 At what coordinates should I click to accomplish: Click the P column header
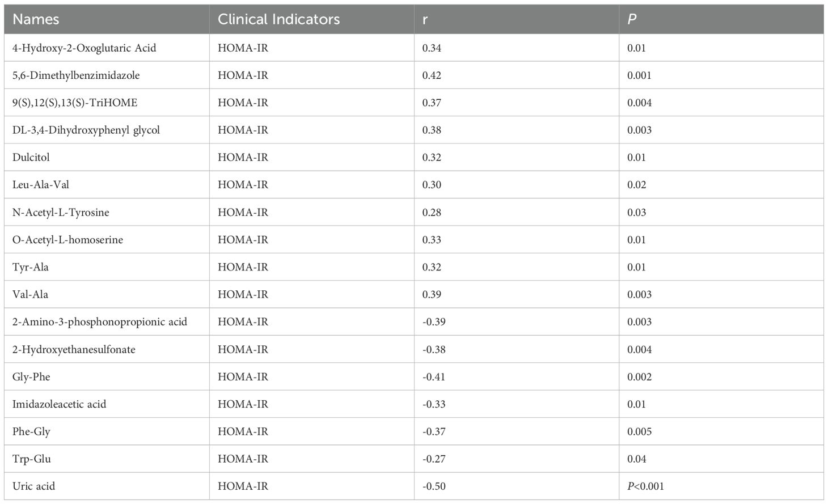[x=632, y=19]
